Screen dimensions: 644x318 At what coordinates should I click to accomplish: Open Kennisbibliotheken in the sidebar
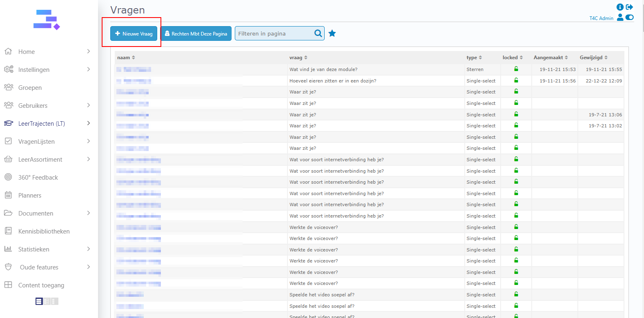[x=44, y=231]
